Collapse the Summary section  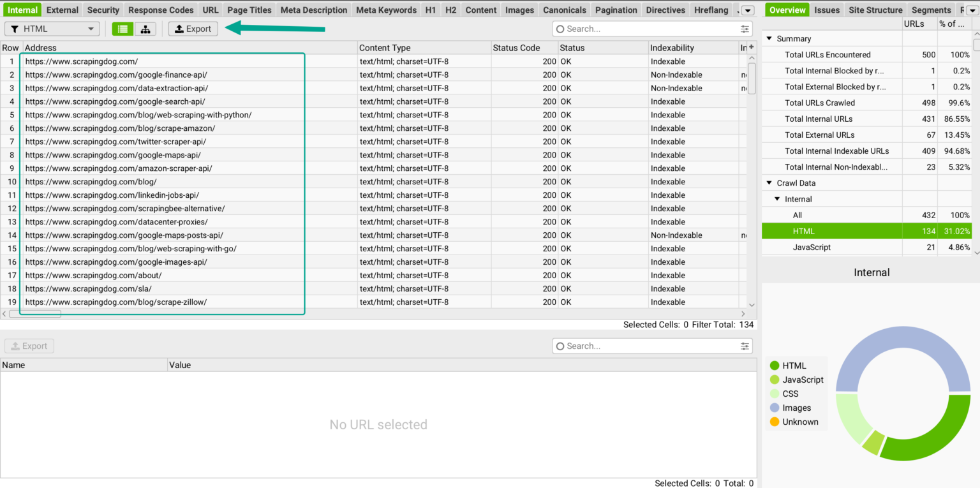769,38
